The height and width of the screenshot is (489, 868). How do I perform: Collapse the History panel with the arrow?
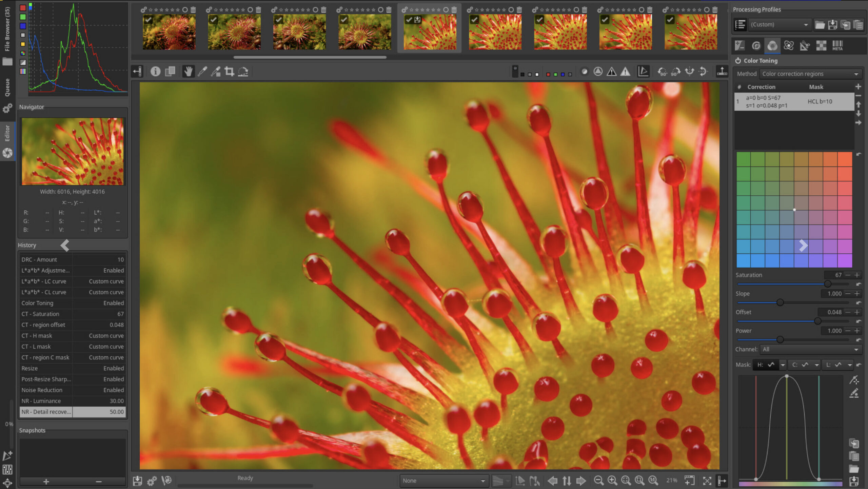tap(65, 246)
